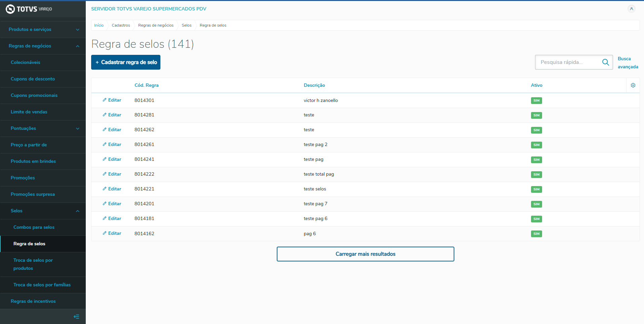Viewport: 644px width, 324px height.
Task: Click pencil icon for rule 8014261
Action: pyautogui.click(x=105, y=144)
